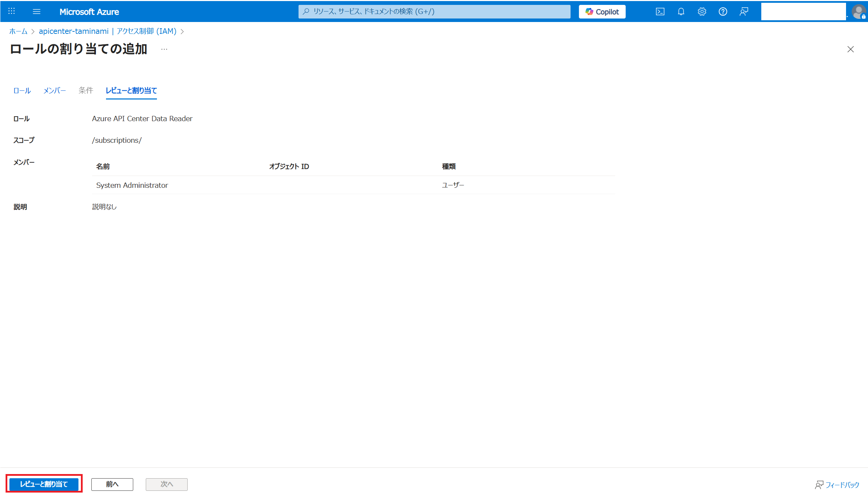Click the 名前 column header

point(103,167)
